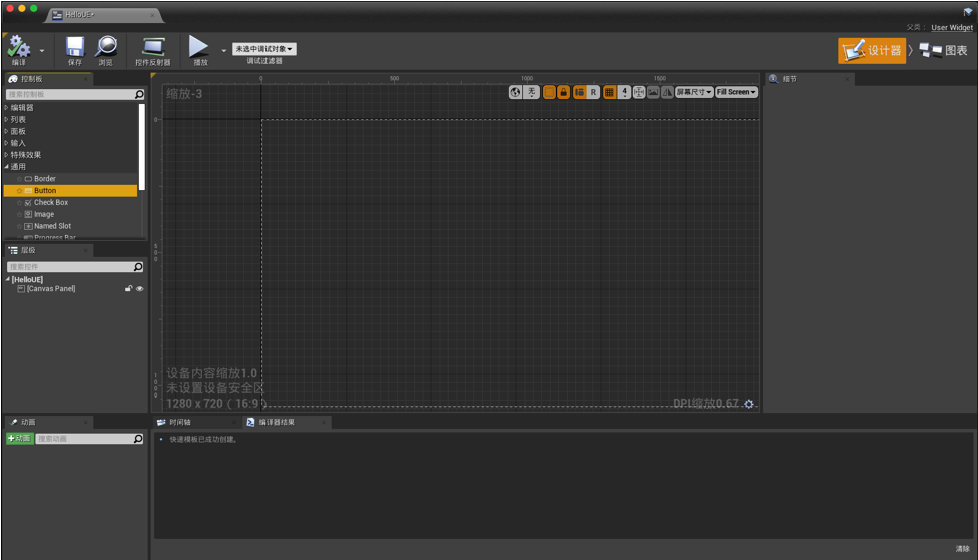
Task: Click the 浏览 browse magnifier icon
Action: click(106, 50)
